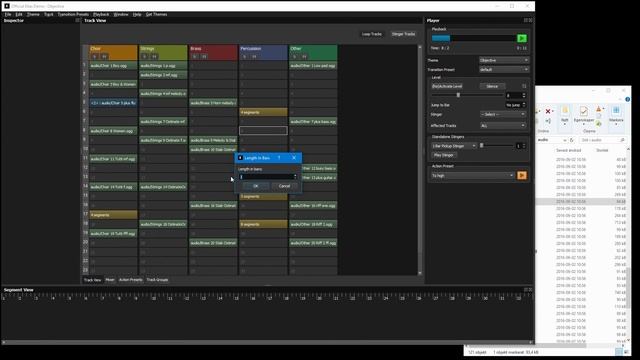Open the Track menu
The height and width of the screenshot is (360, 640).
point(49,14)
